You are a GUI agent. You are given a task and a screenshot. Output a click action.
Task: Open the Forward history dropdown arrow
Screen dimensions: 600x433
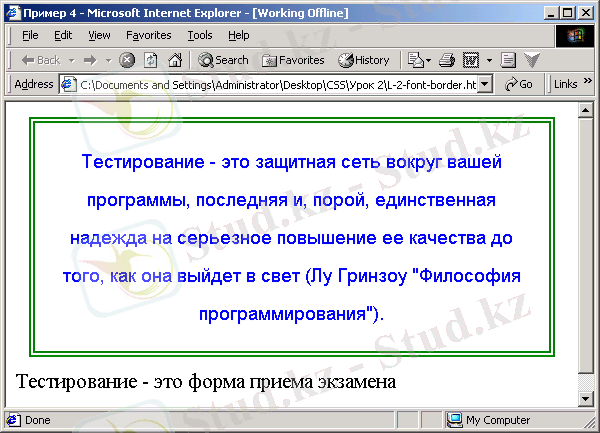click(x=108, y=60)
